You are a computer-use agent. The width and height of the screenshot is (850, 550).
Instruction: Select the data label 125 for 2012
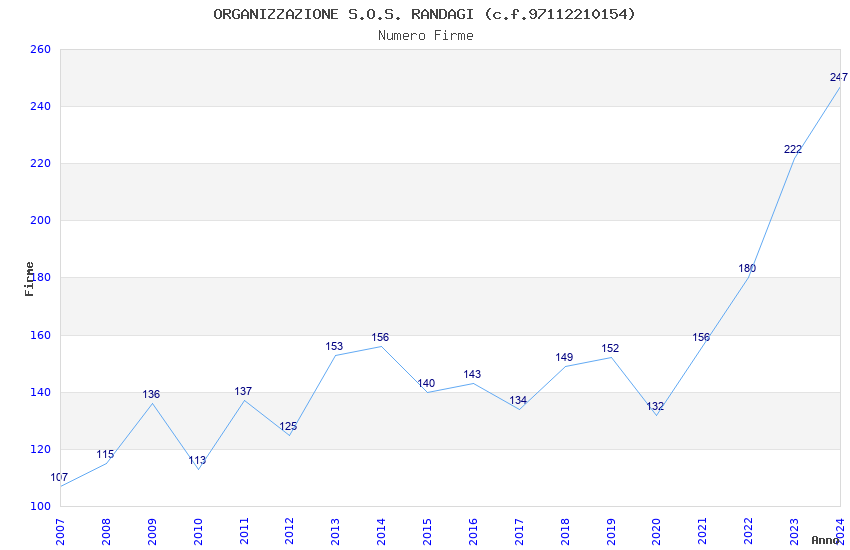tap(288, 426)
